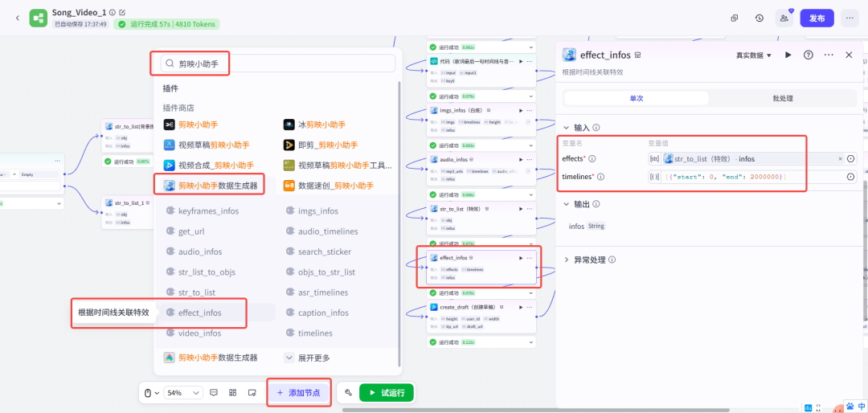Open the duplicate workflow icon in the header

(735, 18)
